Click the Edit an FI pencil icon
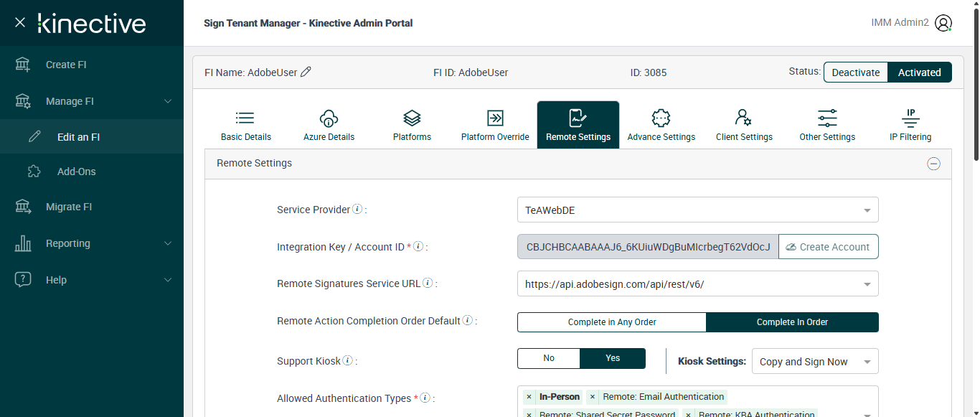The height and width of the screenshot is (417, 980). pos(34,136)
